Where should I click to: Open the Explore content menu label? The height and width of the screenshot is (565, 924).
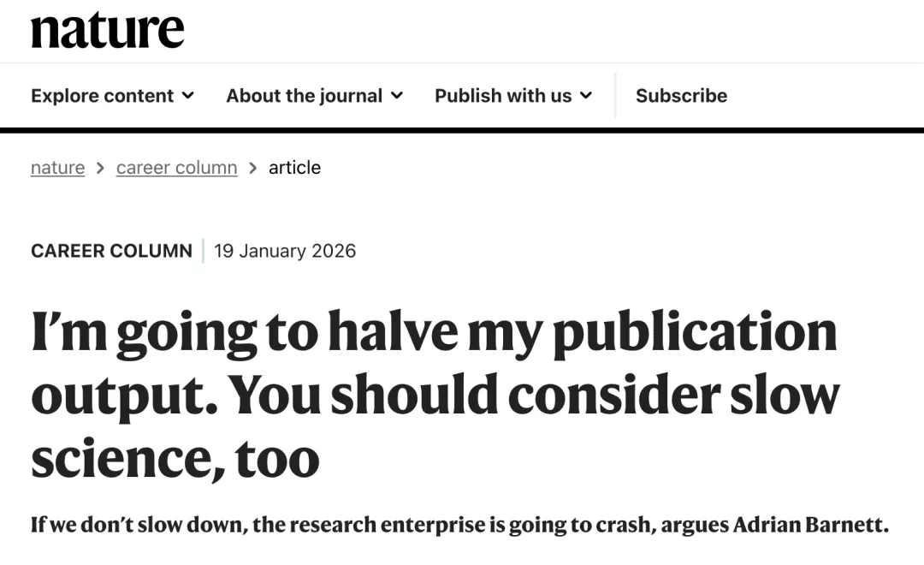[x=103, y=96]
